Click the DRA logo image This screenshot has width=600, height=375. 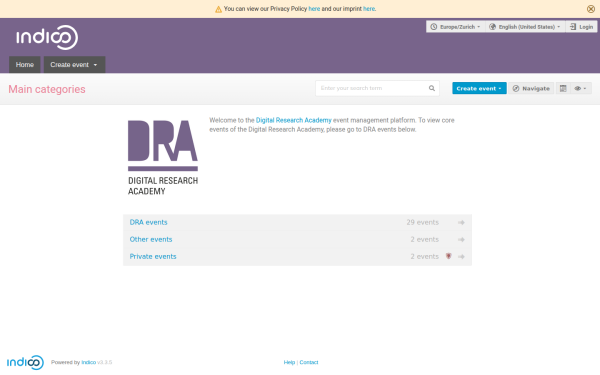(x=163, y=158)
